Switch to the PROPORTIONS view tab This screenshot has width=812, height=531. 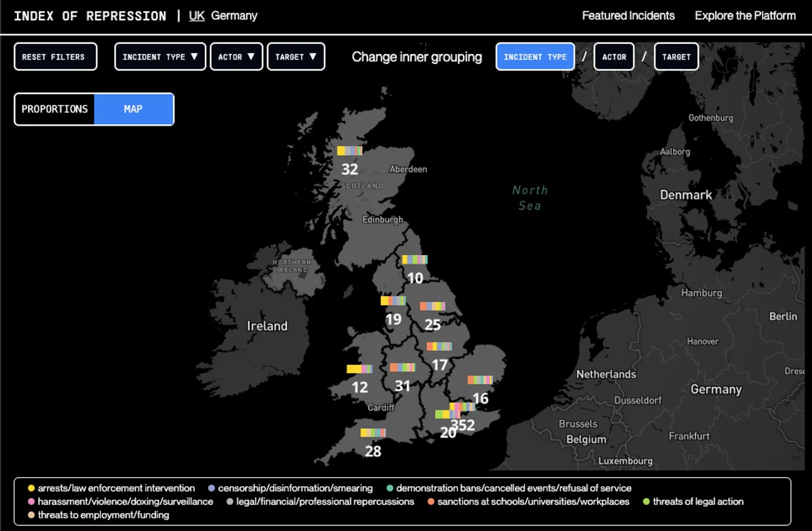click(x=54, y=108)
